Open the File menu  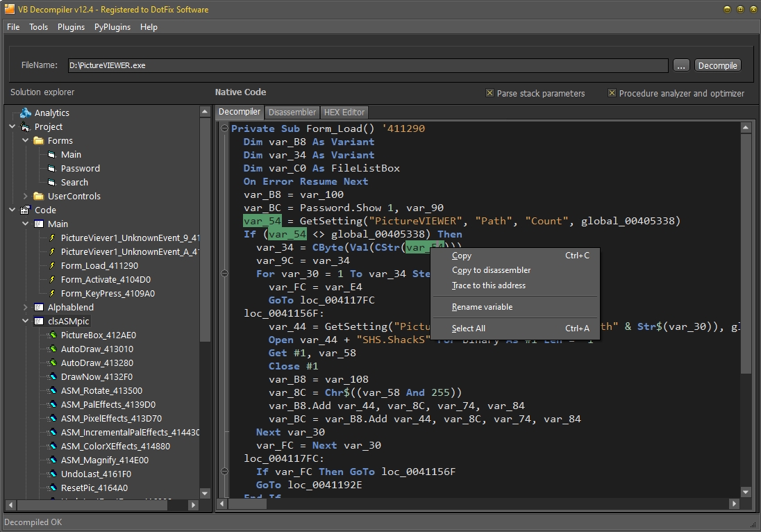click(x=13, y=27)
